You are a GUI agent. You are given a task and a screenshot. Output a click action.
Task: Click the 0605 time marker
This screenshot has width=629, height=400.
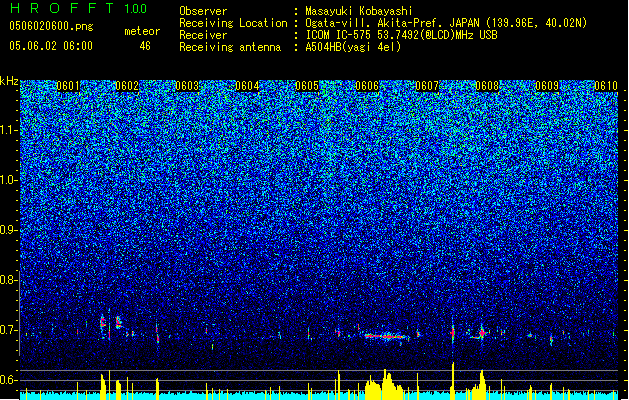(x=307, y=86)
